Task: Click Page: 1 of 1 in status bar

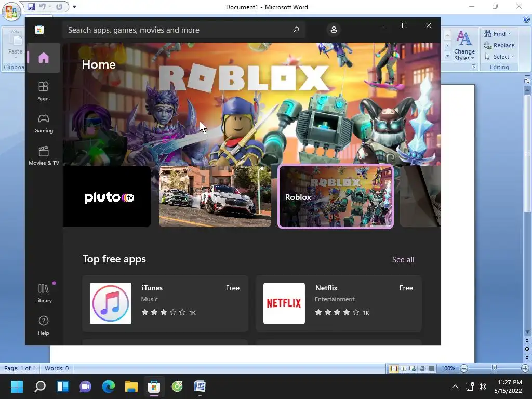Action: coord(19,368)
